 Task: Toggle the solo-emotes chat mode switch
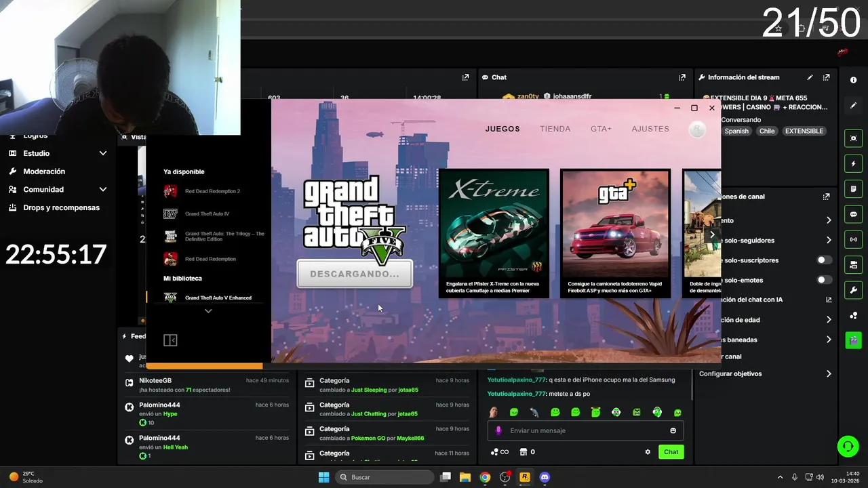pos(824,280)
